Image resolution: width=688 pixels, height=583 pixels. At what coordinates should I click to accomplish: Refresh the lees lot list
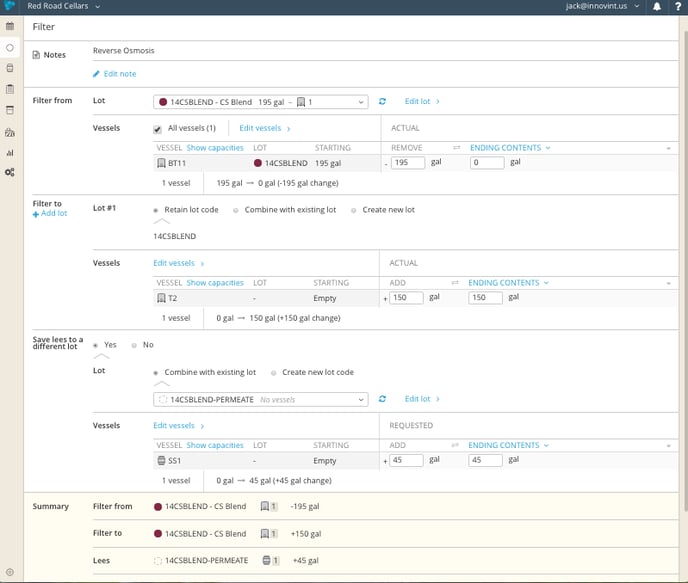[x=382, y=399]
